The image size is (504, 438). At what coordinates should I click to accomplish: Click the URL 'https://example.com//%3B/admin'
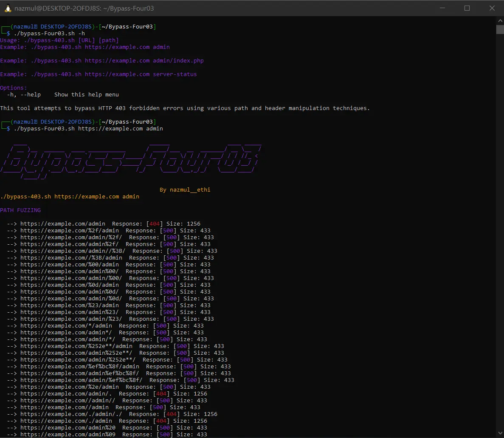(x=71, y=257)
